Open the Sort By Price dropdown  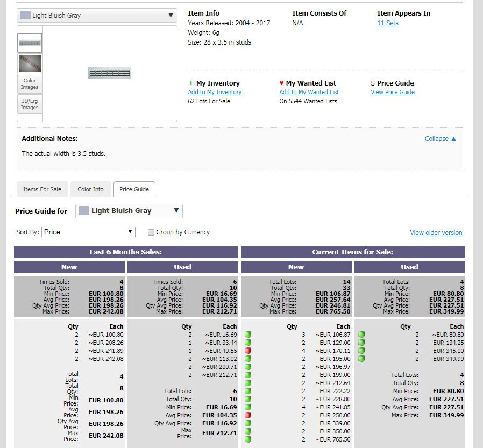pos(88,232)
